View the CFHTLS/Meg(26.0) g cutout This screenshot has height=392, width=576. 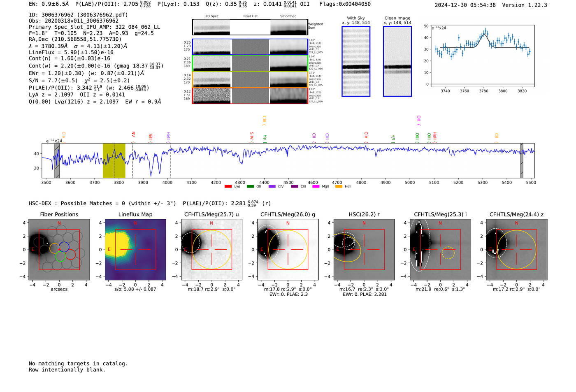point(288,250)
